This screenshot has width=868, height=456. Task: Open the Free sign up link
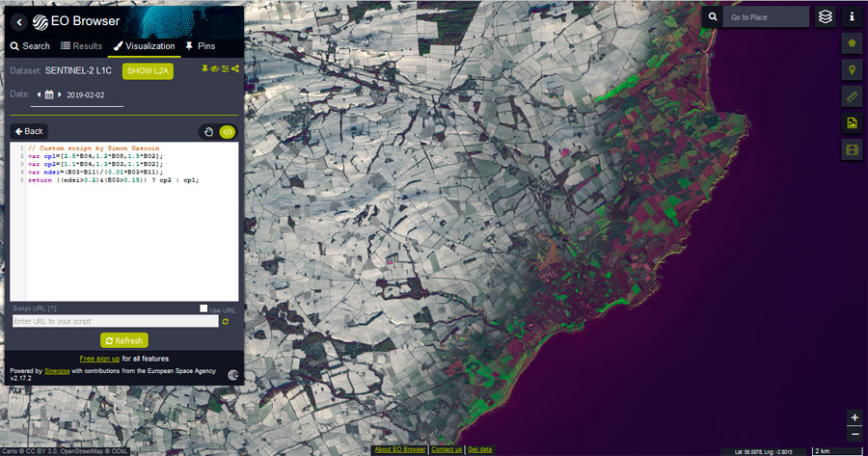click(99, 359)
